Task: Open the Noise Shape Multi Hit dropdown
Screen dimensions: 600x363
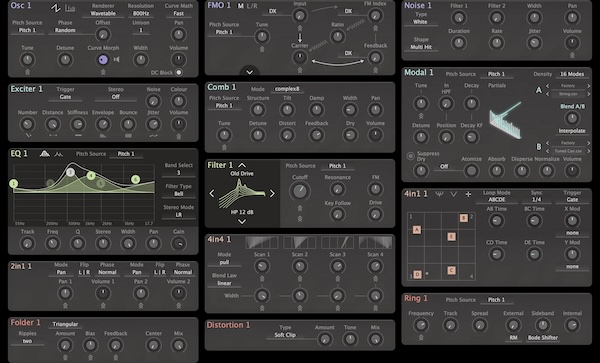Action: click(421, 47)
